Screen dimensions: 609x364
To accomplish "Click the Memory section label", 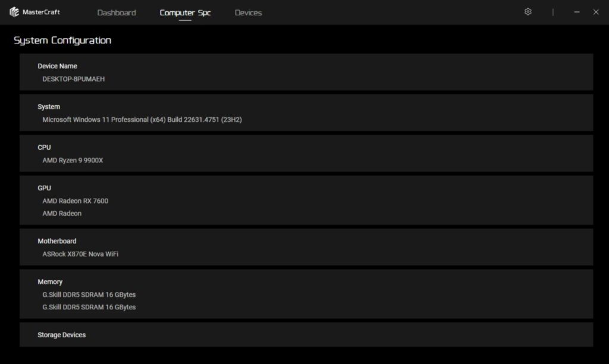I will point(50,282).
